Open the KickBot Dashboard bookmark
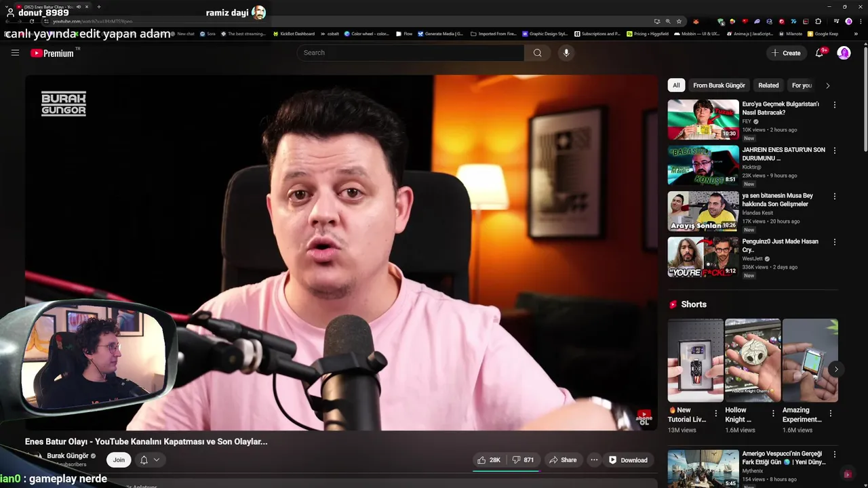Viewport: 868px width, 488px height. (294, 34)
